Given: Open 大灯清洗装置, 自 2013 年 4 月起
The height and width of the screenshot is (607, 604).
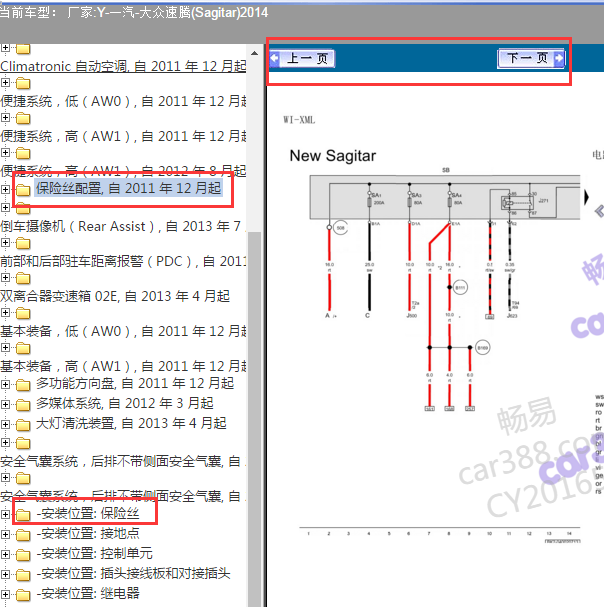Looking at the screenshot, I should coord(131,423).
